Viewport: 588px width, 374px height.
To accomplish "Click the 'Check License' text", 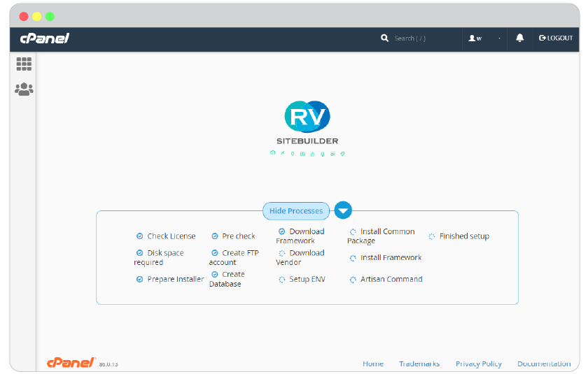I will (x=171, y=236).
